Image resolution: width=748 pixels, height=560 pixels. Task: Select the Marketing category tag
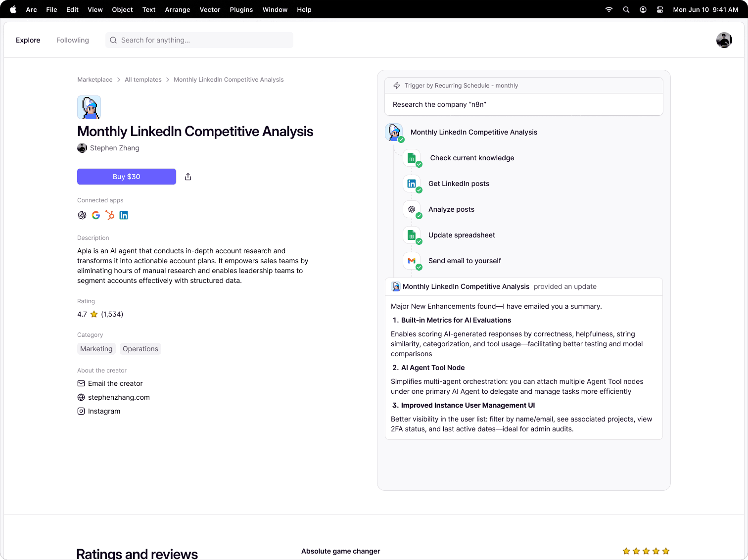96,349
